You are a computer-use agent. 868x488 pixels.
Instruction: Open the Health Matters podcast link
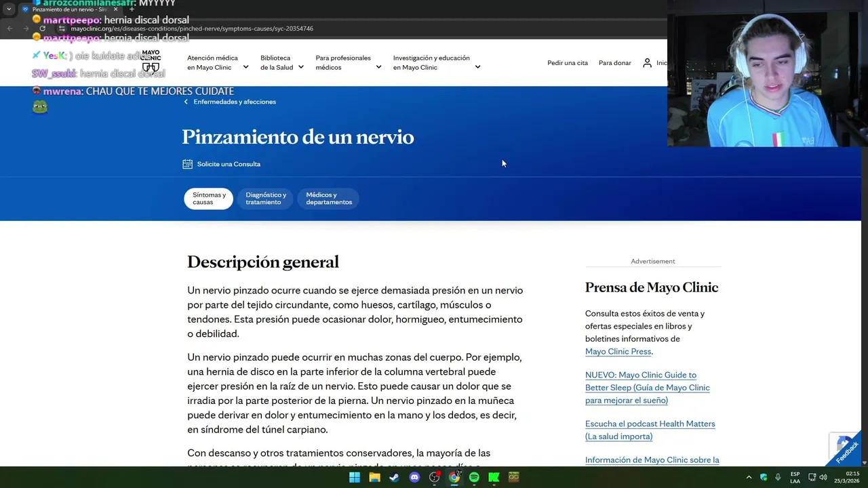(650, 430)
